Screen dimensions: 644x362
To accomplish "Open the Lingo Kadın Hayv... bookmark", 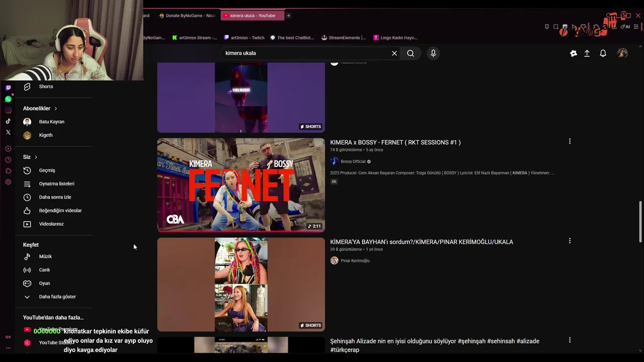I will [395, 38].
